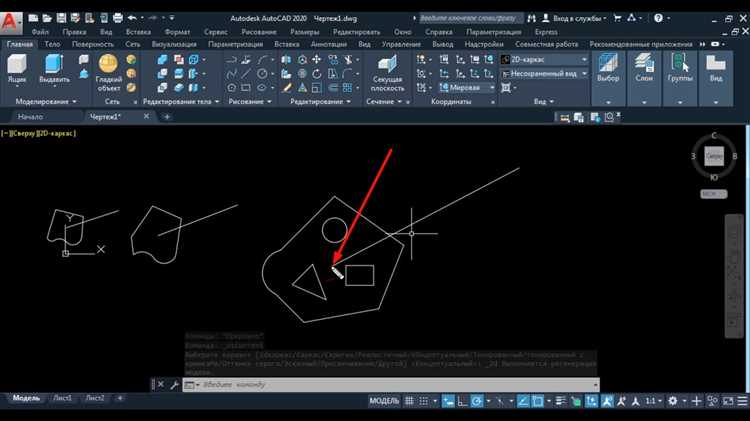The width and height of the screenshot is (750, 421).
Task: Click the Workspace switching gear icon
Action: [x=673, y=401]
